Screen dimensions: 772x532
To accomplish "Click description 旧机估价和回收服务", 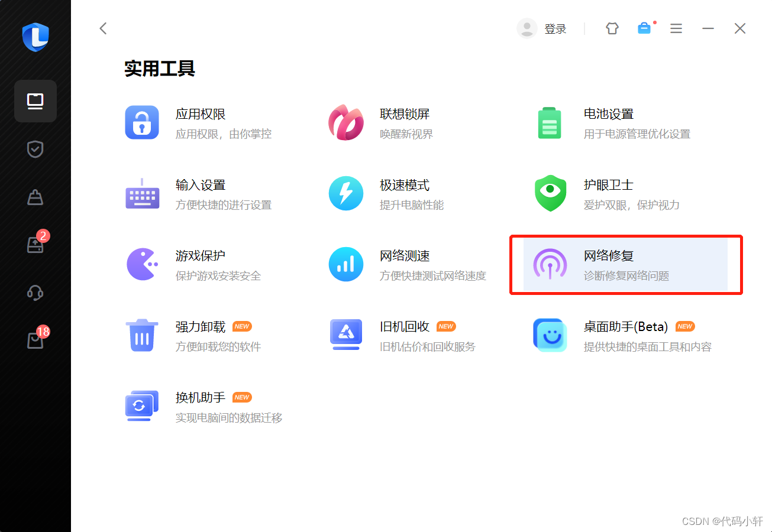I will (x=428, y=347).
